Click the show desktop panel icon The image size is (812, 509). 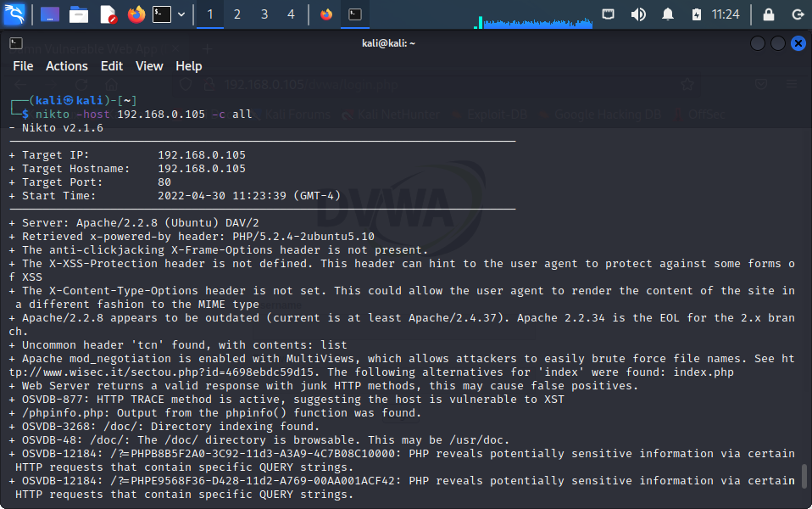coord(50,14)
